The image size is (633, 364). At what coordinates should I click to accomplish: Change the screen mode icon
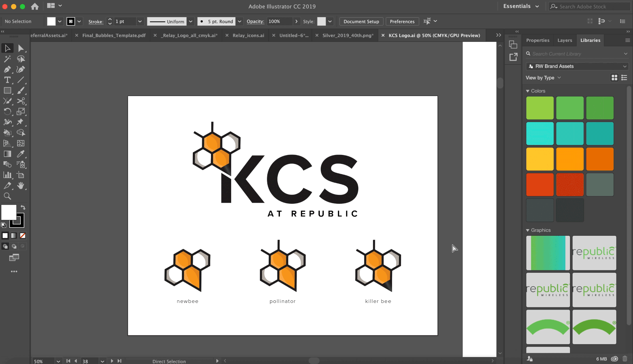pos(14,258)
